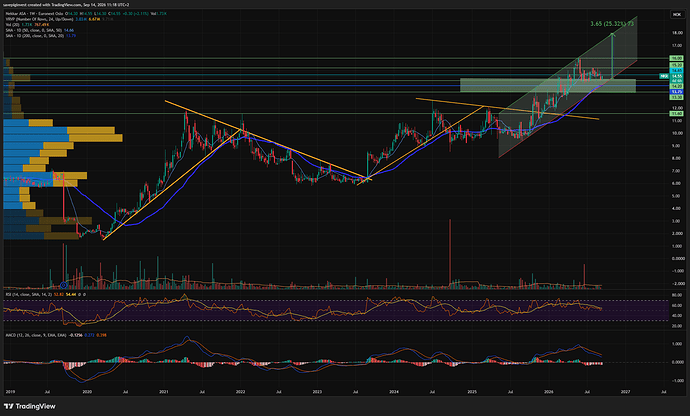Viewport: 690px width, 416px height.
Task: Click the 2021 label on the time axis
Action: 164,391
